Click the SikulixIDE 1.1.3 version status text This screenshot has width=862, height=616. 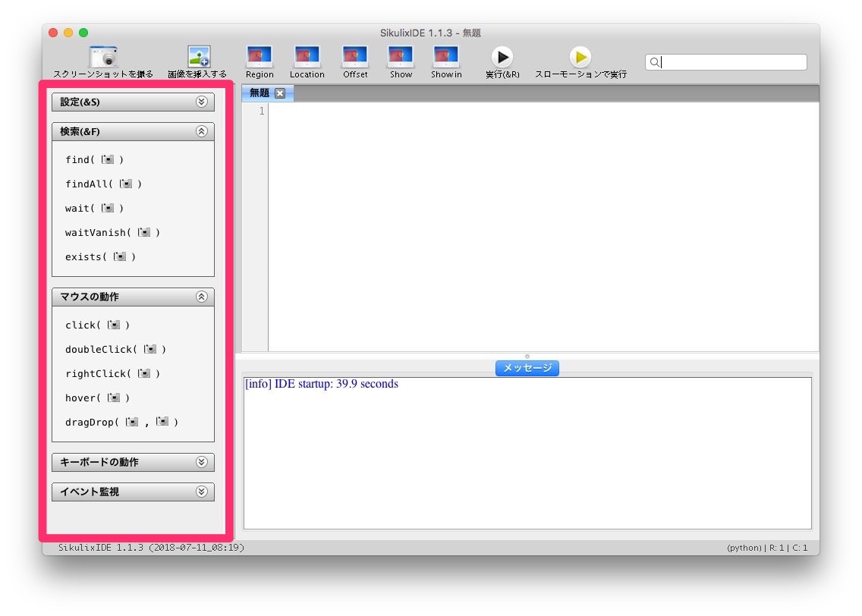(151, 547)
